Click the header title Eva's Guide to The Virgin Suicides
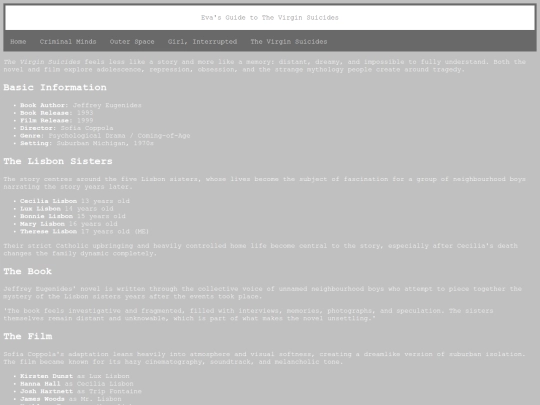This screenshot has width=540, height=405. coord(270,18)
